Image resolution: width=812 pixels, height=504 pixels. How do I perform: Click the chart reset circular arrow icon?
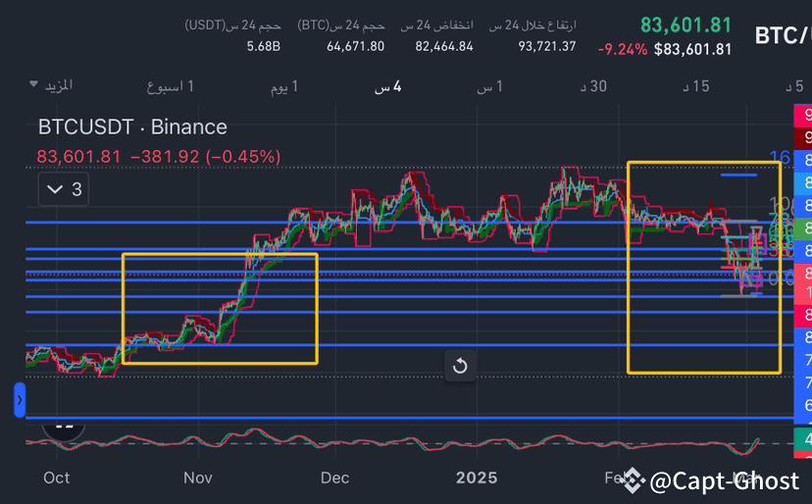pos(460,366)
